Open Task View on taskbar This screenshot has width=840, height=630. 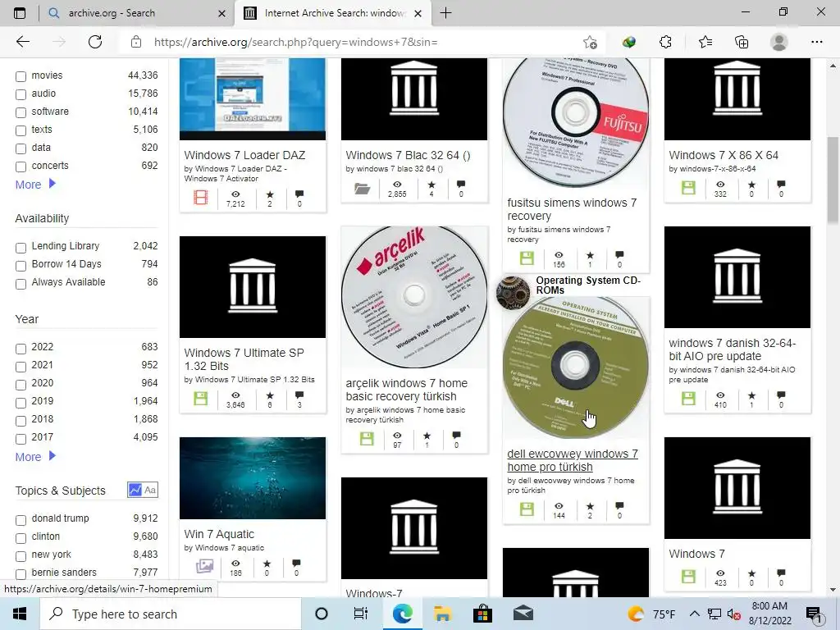(x=361, y=614)
